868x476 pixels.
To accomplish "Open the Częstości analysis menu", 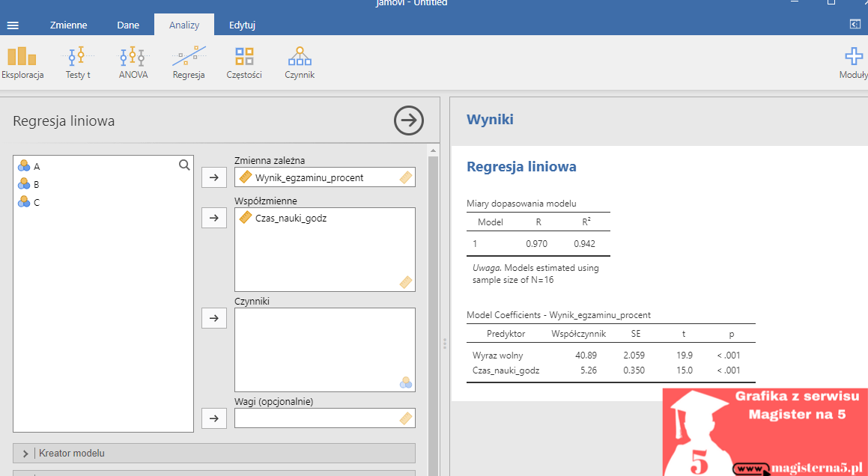I will click(x=244, y=63).
